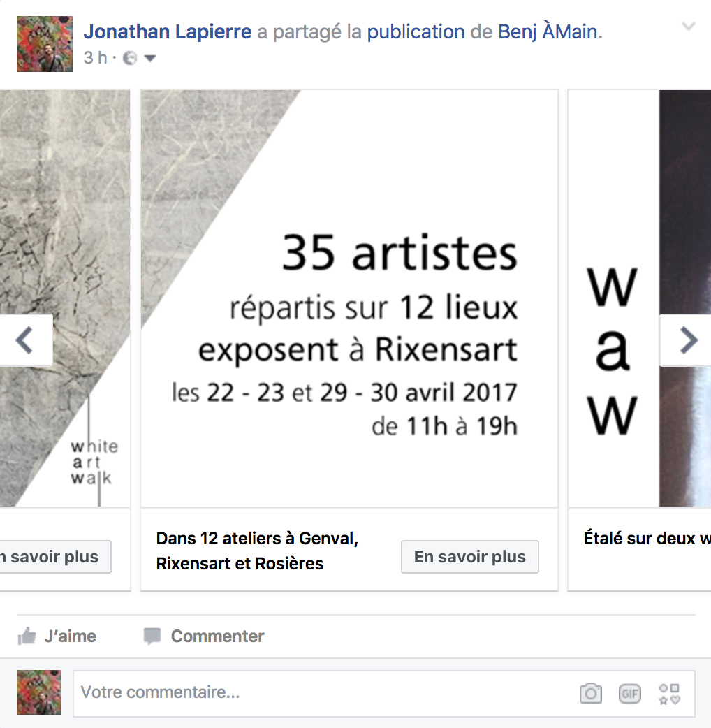Click the 3 h post timestamp
Image resolution: width=711 pixels, height=728 pixels.
[x=95, y=58]
